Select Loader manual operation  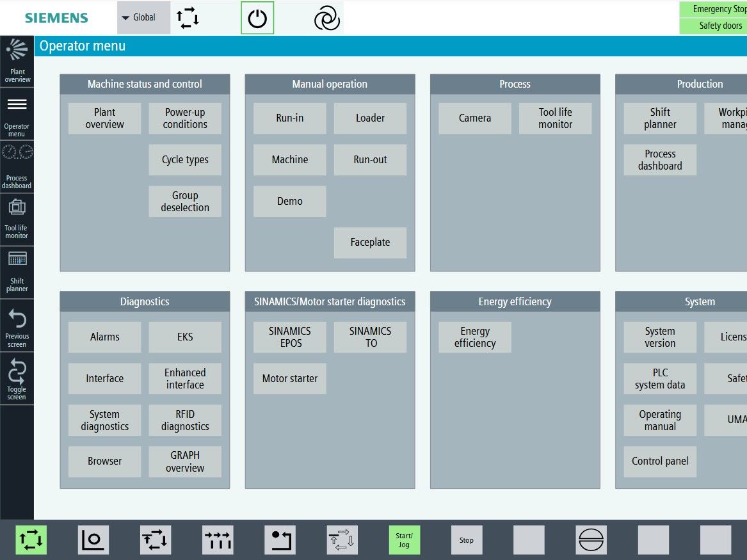pos(370,118)
